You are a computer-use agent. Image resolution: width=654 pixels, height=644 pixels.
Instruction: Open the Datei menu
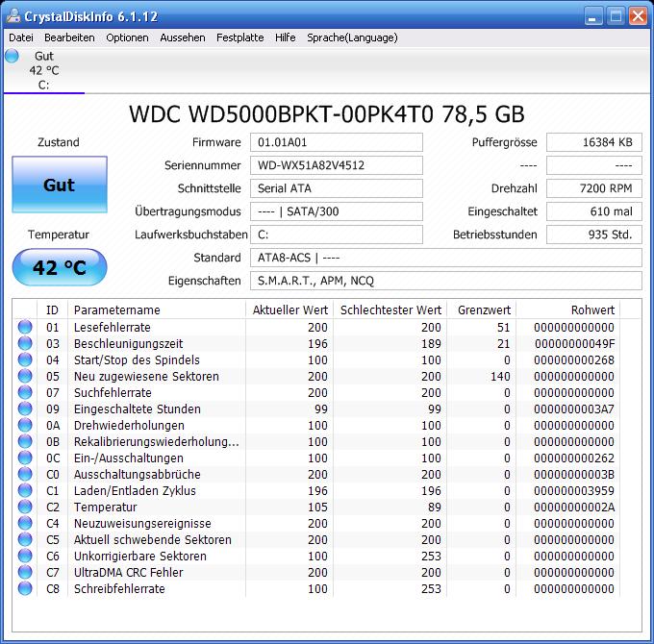(x=21, y=37)
